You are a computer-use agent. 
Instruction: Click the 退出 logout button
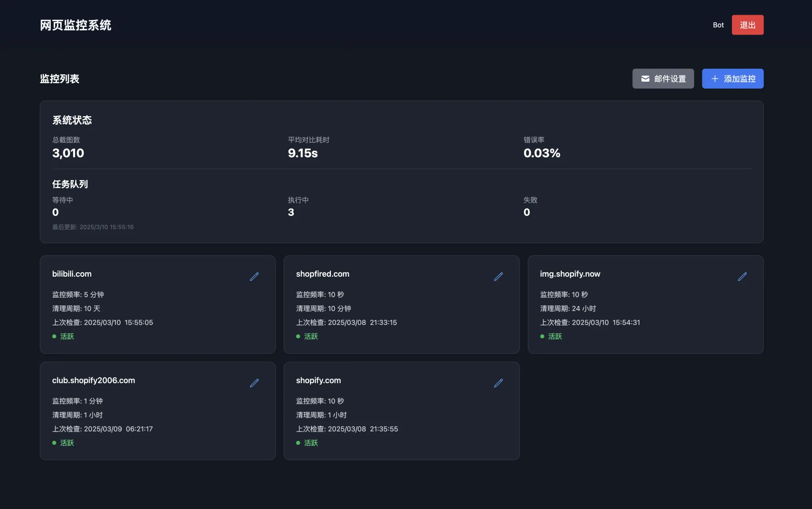coord(747,25)
